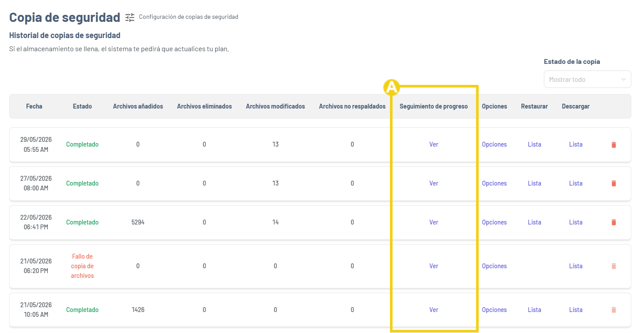Click the 29/05/2026 05:55 AM date cell
Image resolution: width=644 pixels, height=333 pixels.
[x=36, y=144]
